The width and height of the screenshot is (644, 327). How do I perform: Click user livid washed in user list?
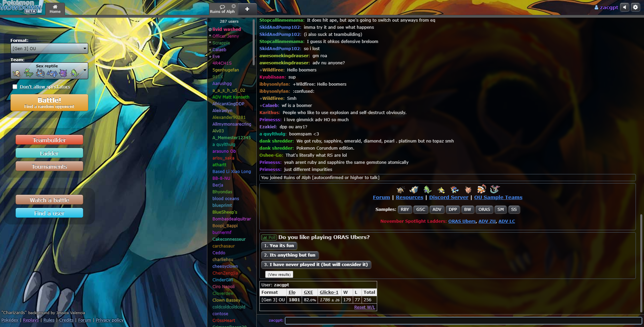click(227, 29)
